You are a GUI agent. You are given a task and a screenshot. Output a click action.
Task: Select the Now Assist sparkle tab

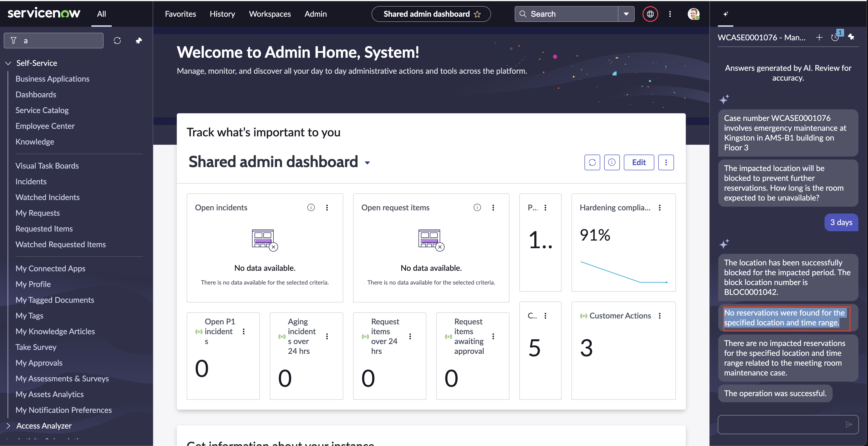725,14
